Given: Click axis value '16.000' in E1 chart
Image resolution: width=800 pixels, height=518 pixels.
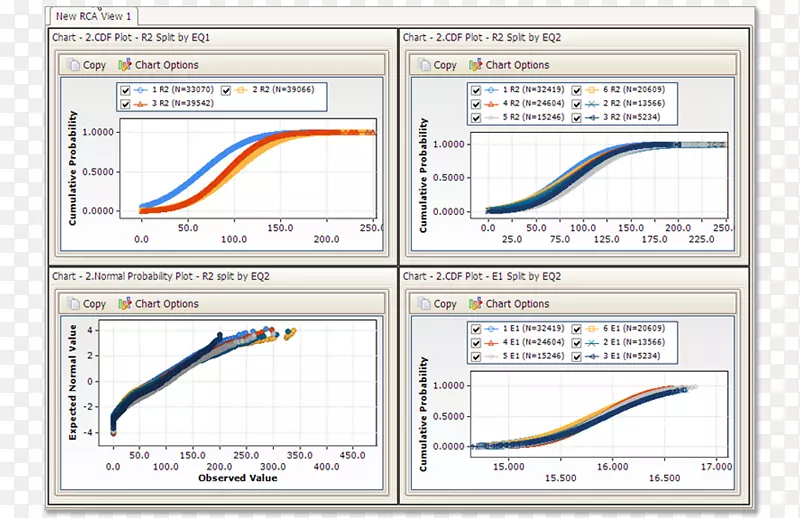Looking at the screenshot, I should point(612,467).
